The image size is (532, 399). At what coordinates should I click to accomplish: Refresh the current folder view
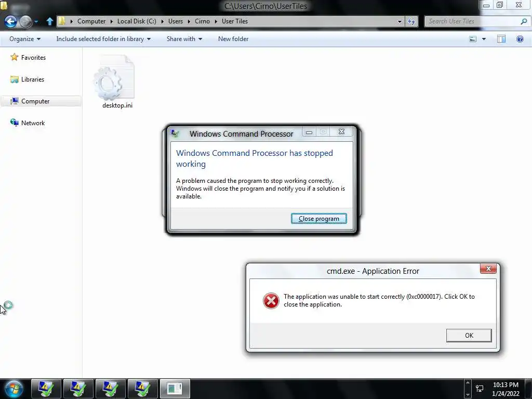point(411,21)
